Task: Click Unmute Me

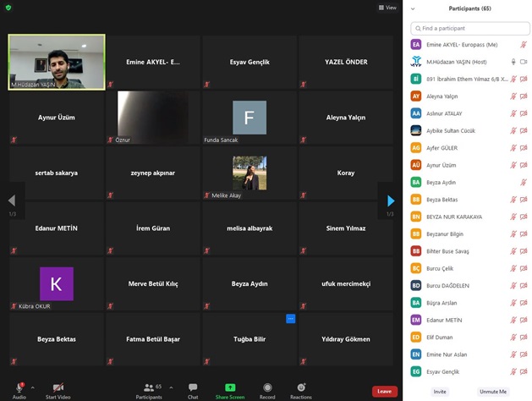Action: [x=493, y=392]
